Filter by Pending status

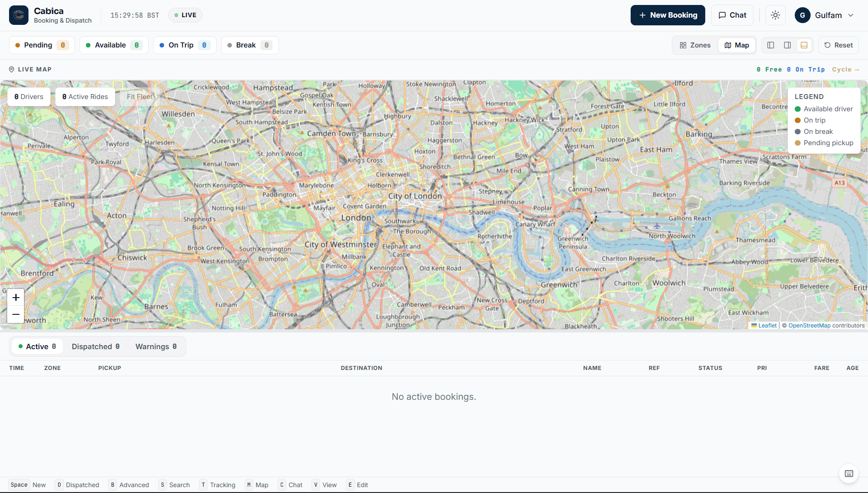coord(42,45)
